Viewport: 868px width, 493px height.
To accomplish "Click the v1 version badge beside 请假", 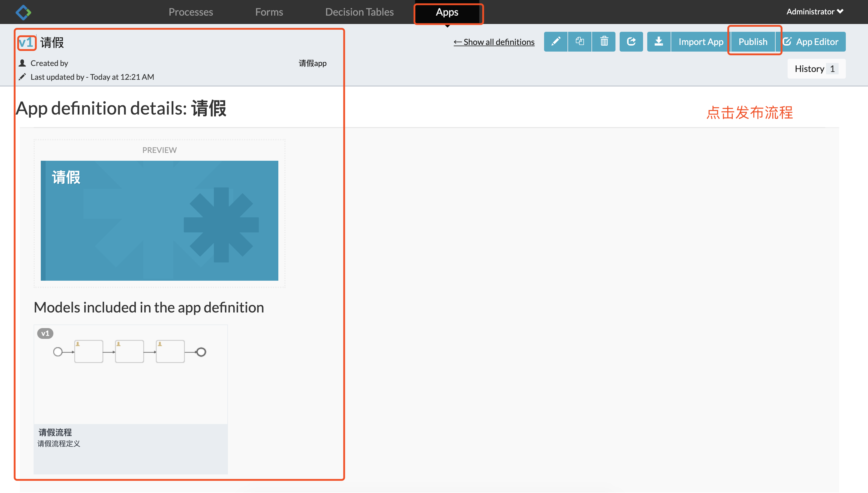I will (x=26, y=43).
